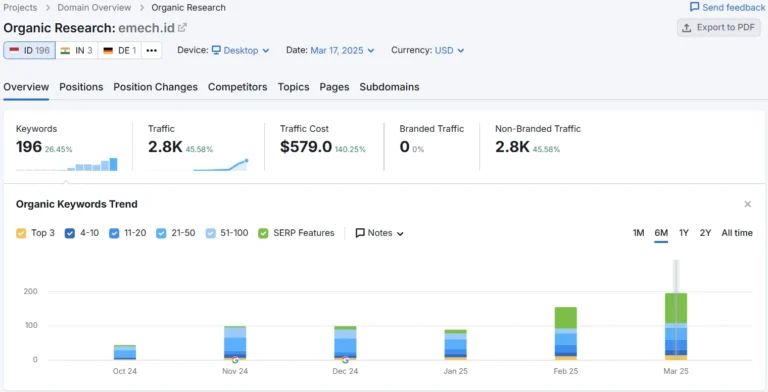Click the three-dots more databases button

click(x=151, y=50)
